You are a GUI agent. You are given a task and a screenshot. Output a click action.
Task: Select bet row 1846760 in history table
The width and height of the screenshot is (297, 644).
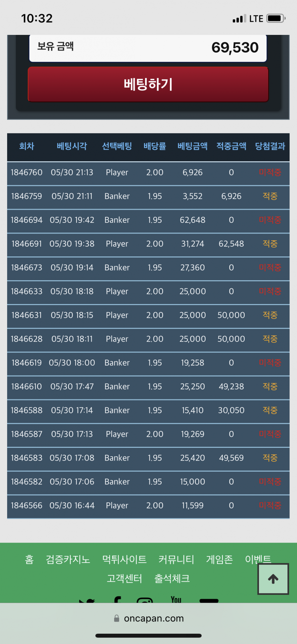click(x=148, y=173)
